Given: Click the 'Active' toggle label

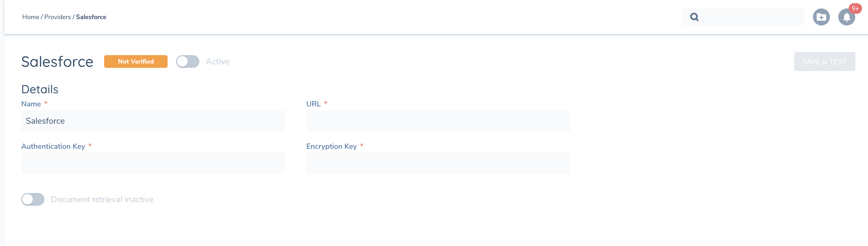Looking at the screenshot, I should pyautogui.click(x=218, y=61).
